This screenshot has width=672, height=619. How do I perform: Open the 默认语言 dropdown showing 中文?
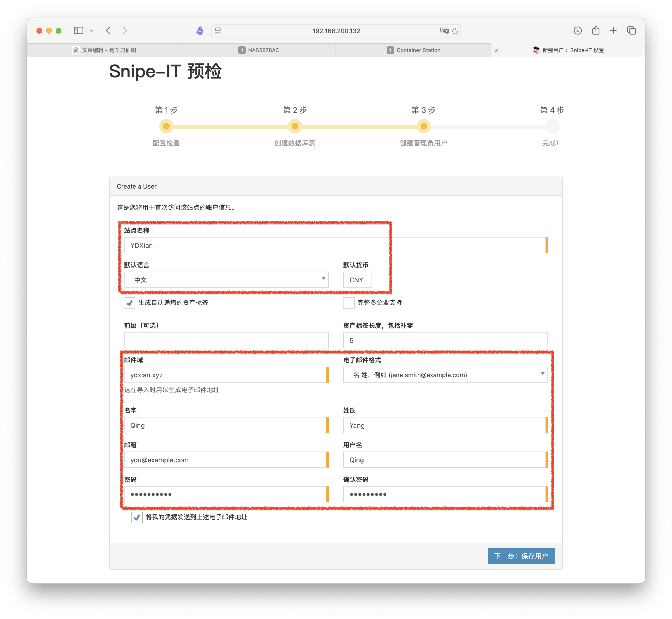click(x=226, y=280)
